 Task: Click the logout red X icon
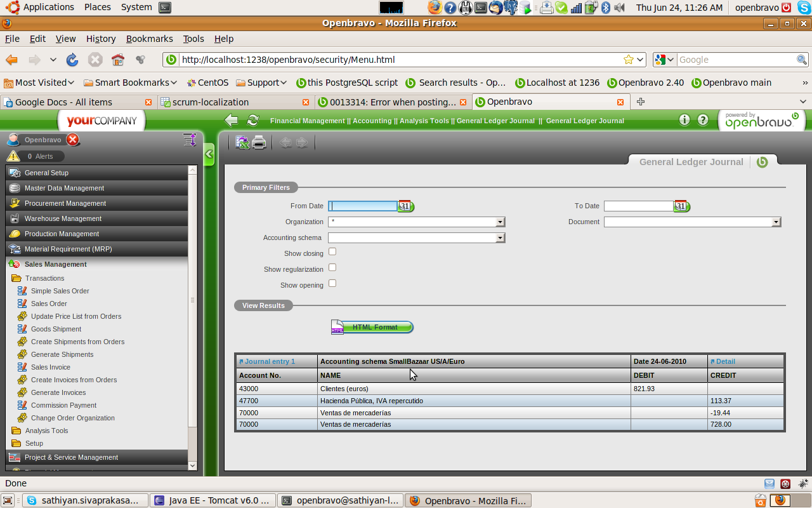pos(73,140)
